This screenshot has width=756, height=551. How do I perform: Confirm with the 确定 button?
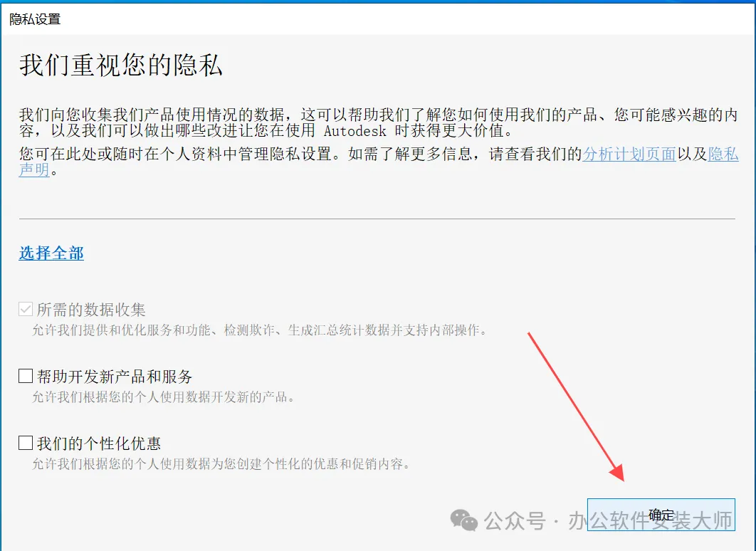coord(661,515)
